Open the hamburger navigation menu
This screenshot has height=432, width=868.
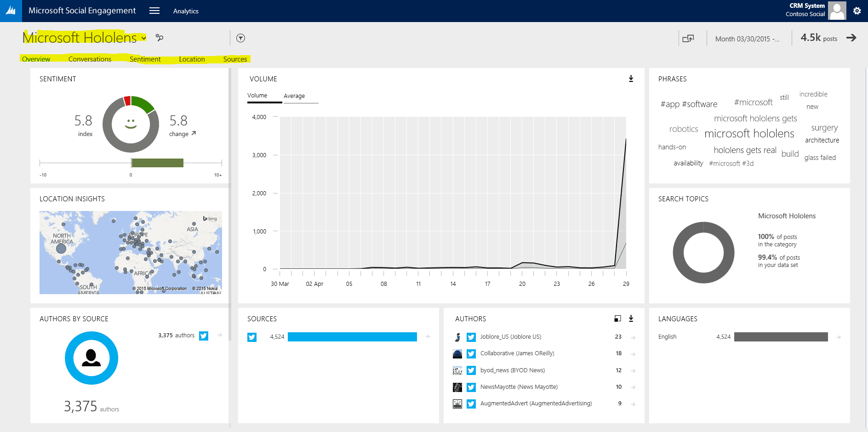point(154,11)
